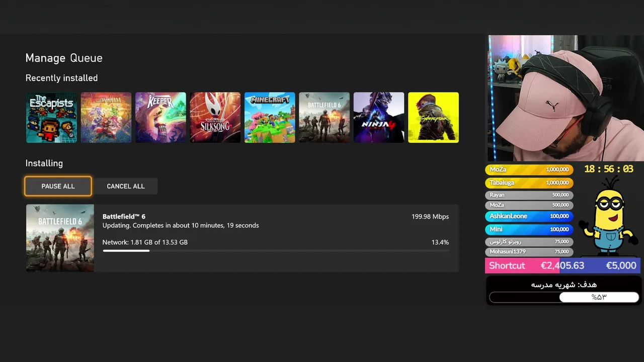Click the Network: 1.81 GB of 13.53 GB text
The height and width of the screenshot is (362, 644).
pos(145,242)
